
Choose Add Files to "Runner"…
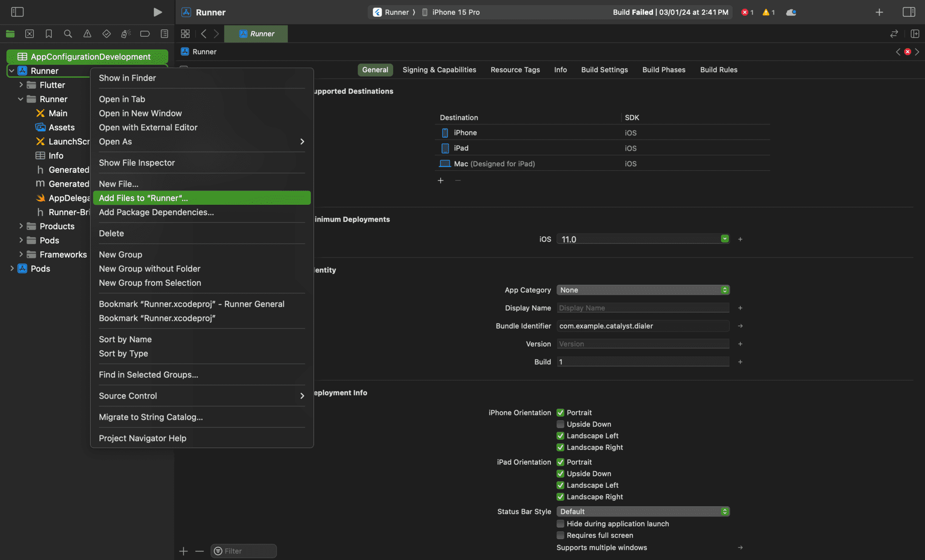202,198
